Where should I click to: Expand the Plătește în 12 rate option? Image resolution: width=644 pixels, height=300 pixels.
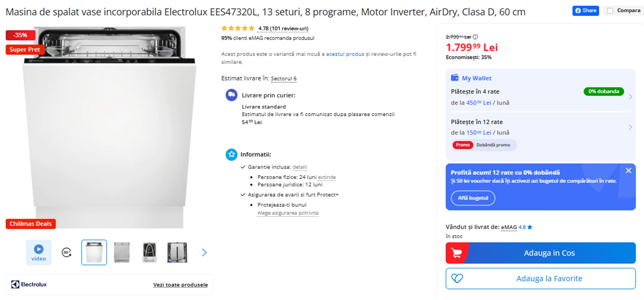point(630,127)
